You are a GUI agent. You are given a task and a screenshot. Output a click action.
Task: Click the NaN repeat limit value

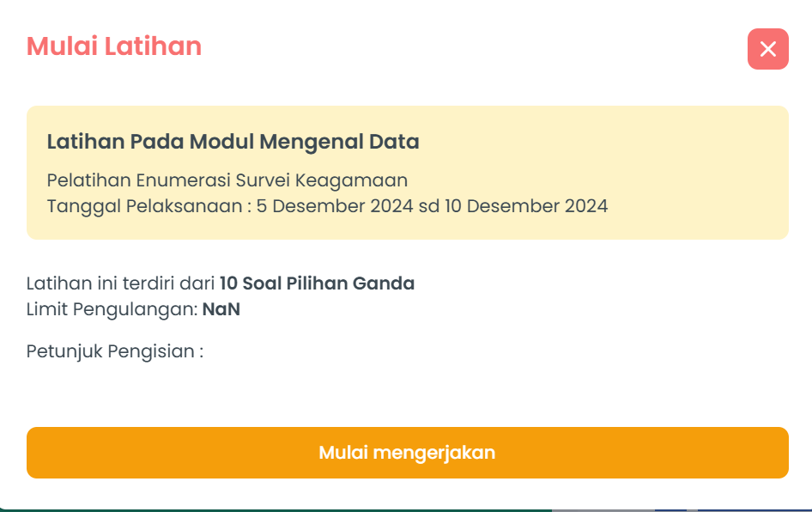221,309
